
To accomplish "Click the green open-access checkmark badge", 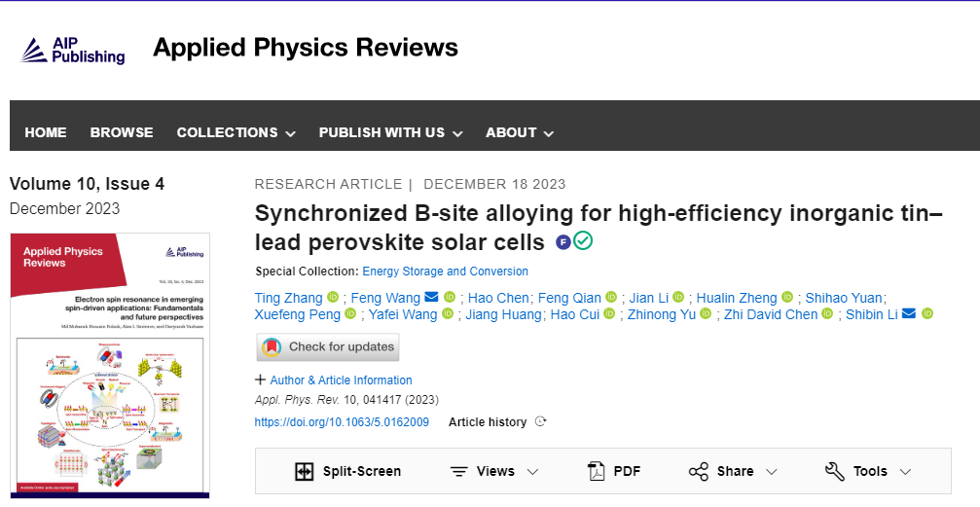I will 583,241.
